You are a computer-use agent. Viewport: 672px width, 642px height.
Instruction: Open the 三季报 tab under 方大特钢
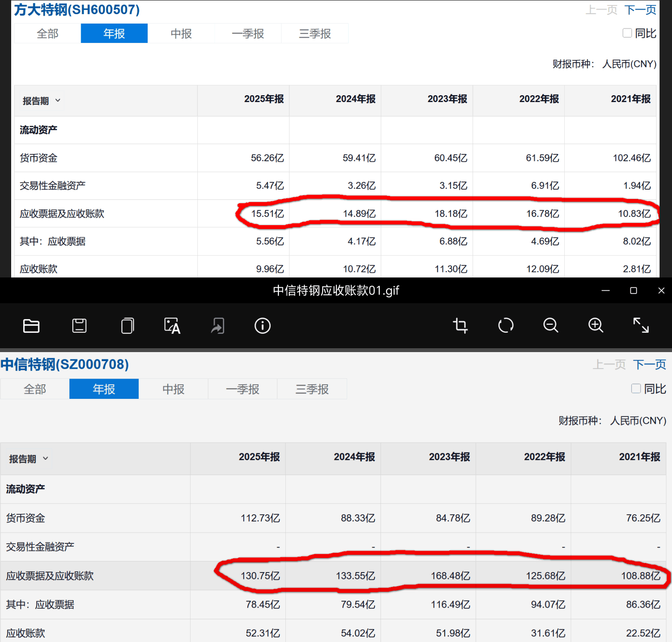click(x=315, y=33)
